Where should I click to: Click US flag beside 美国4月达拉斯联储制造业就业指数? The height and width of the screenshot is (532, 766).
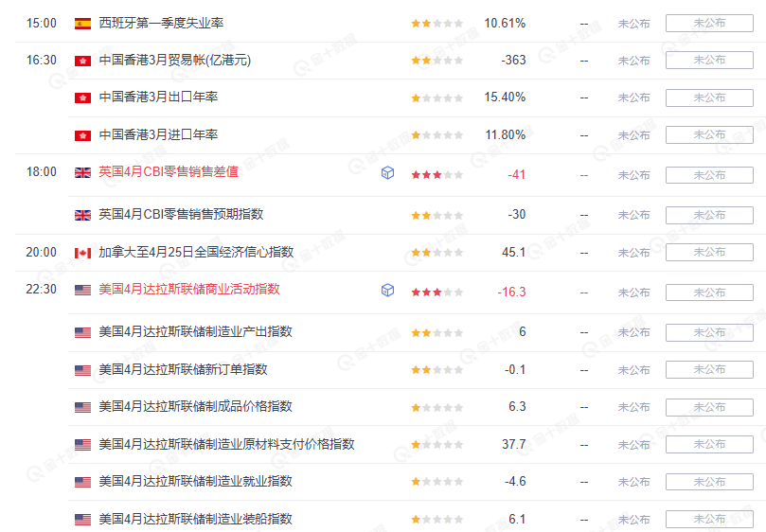pyautogui.click(x=82, y=482)
